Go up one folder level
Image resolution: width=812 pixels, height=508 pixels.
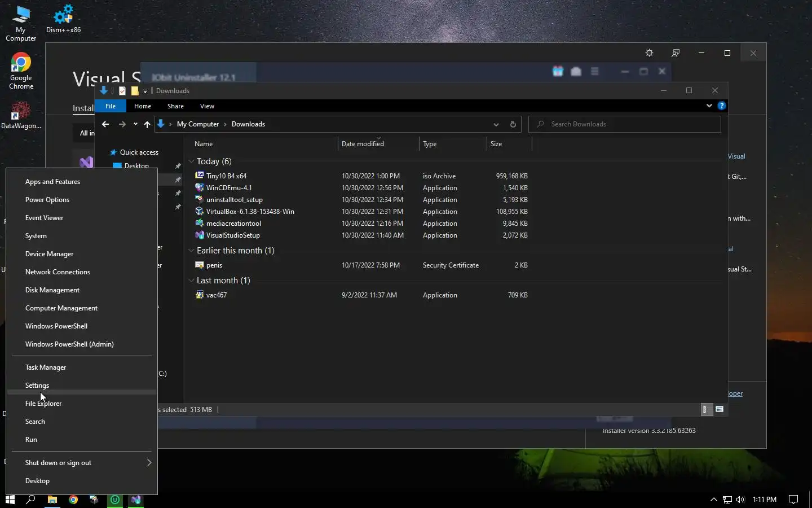pos(147,124)
